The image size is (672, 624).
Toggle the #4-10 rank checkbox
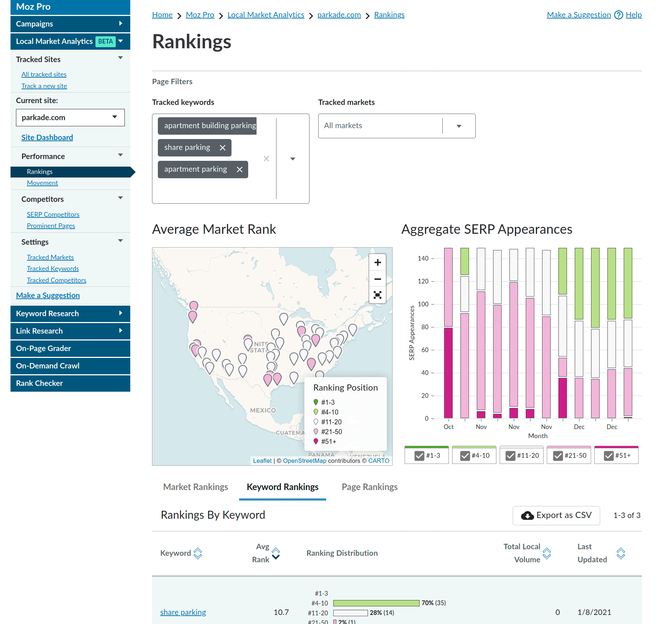pos(465,456)
